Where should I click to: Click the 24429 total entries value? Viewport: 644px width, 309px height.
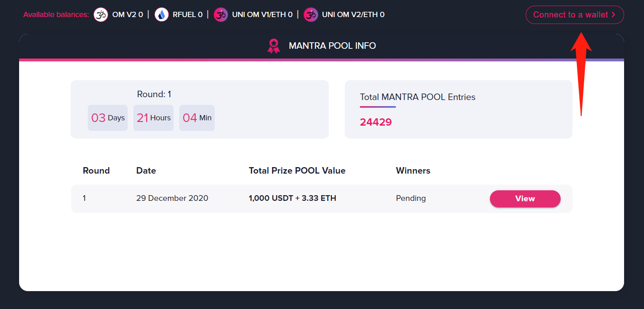coord(376,122)
